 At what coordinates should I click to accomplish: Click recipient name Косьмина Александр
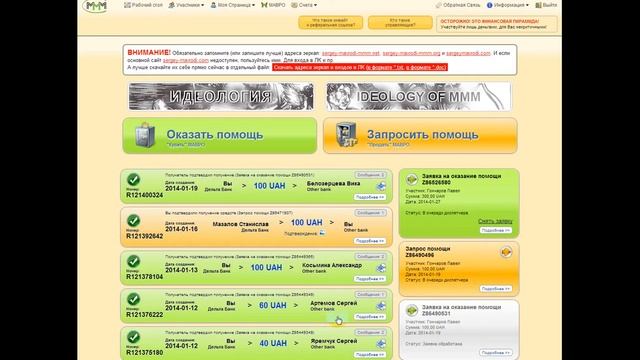point(332,265)
